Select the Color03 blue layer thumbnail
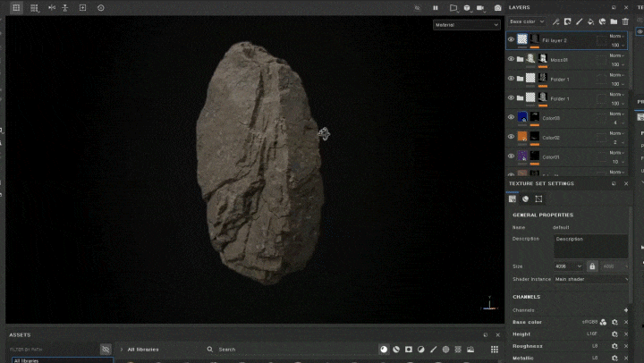644x363 pixels. tap(522, 117)
